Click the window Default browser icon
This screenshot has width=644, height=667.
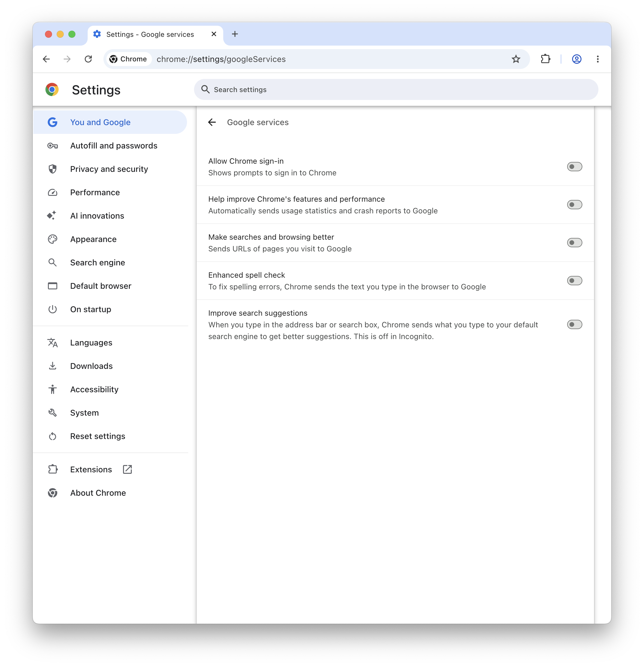coord(52,286)
